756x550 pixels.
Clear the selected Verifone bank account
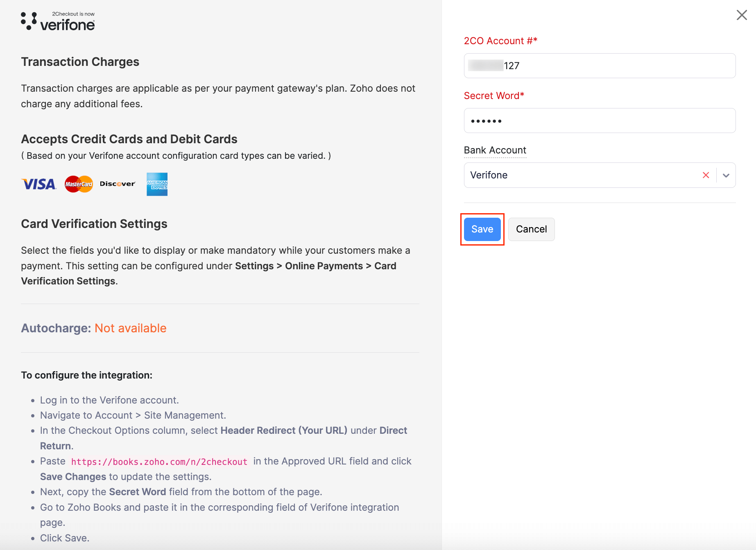pyautogui.click(x=706, y=175)
